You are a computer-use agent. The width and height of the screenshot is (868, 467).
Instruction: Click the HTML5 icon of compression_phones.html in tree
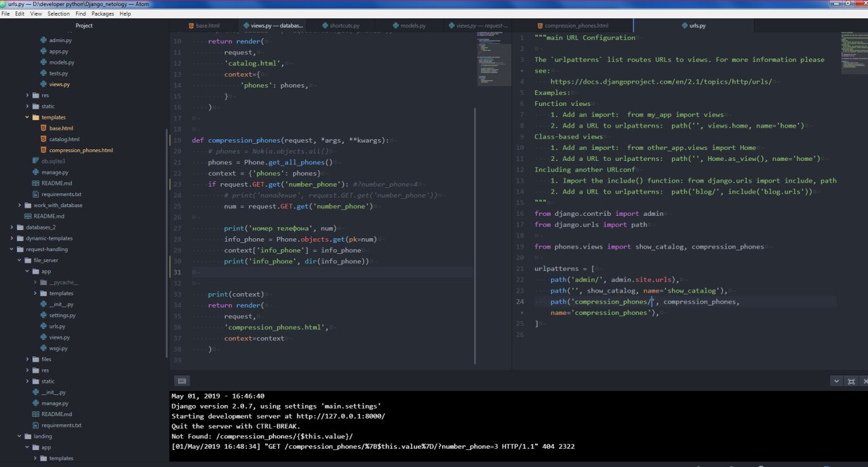tap(43, 150)
